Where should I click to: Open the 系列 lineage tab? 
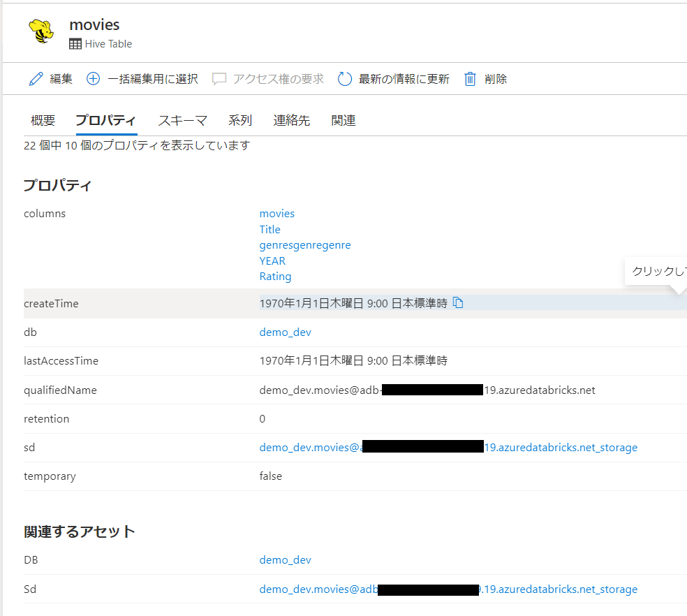click(x=240, y=120)
